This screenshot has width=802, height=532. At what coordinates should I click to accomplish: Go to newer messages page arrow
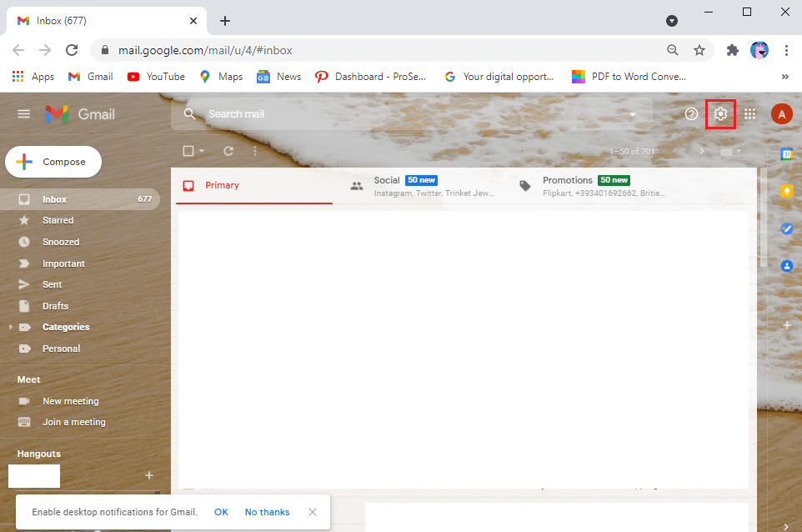coord(675,152)
